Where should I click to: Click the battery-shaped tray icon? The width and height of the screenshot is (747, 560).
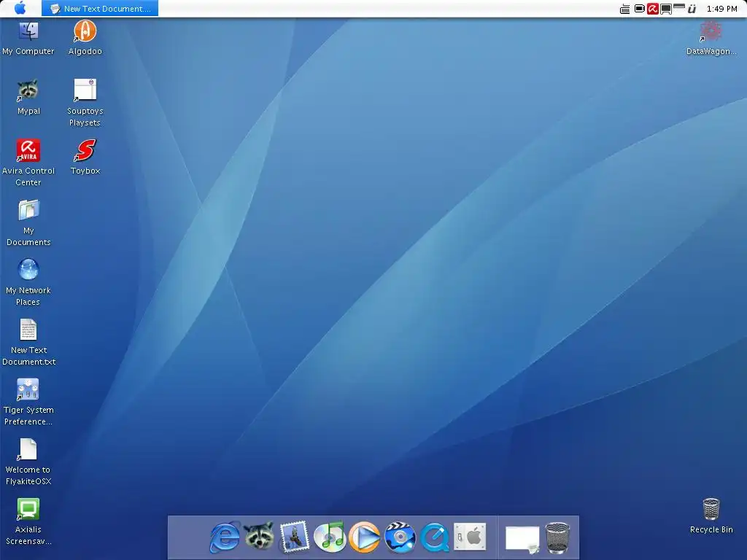(640, 9)
